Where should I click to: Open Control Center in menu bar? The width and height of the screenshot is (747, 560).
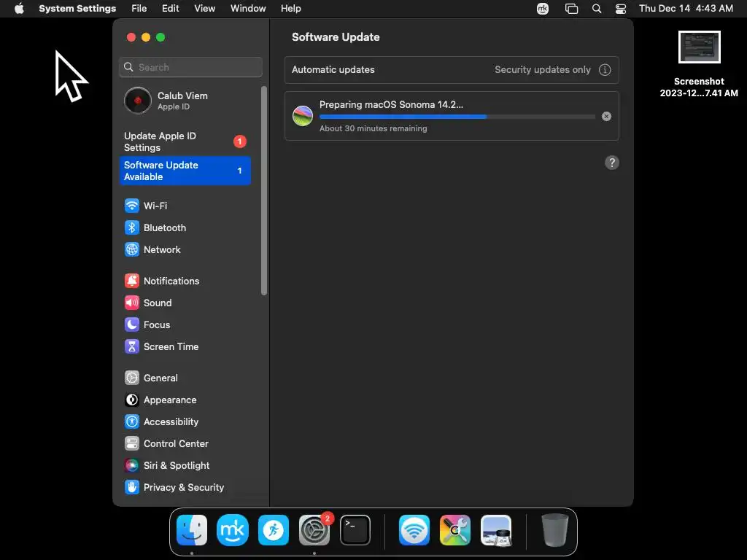(621, 9)
